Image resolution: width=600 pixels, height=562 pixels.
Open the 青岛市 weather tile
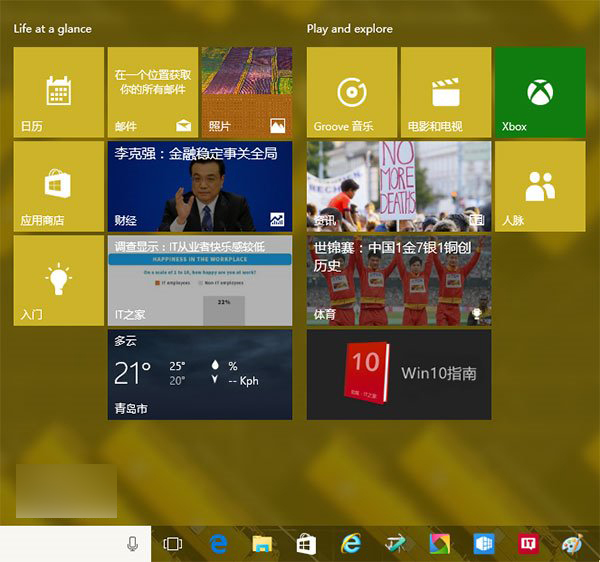(x=200, y=375)
